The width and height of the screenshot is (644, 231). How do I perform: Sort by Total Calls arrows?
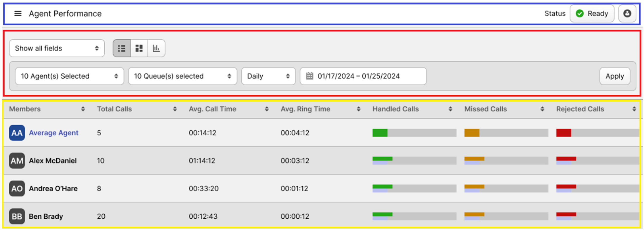tap(175, 109)
